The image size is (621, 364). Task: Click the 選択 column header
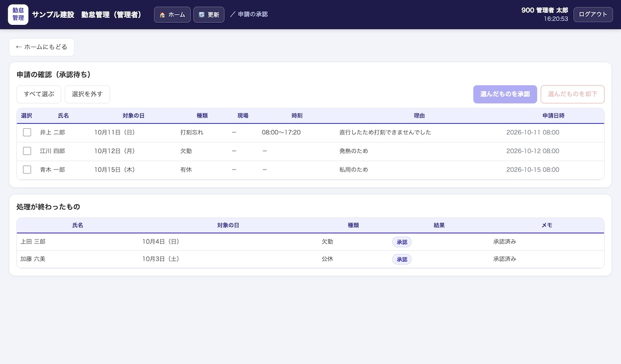point(26,116)
